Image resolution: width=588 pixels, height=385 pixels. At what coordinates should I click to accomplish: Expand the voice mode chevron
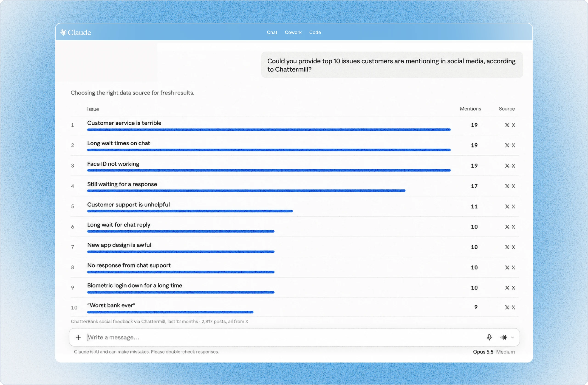point(512,337)
